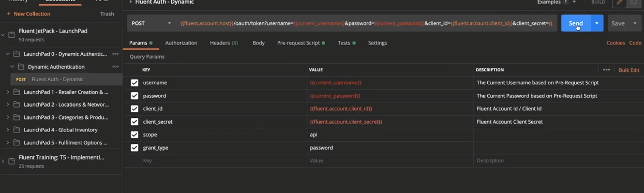Open the Code link
This screenshot has height=193, width=644.
tap(635, 43)
